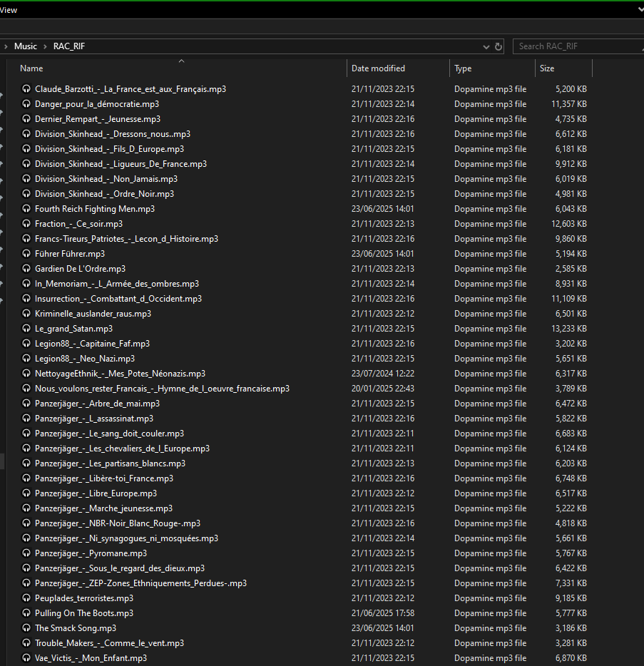Click the headphone icon for Pulling On The Boots.mp3

tap(26, 613)
